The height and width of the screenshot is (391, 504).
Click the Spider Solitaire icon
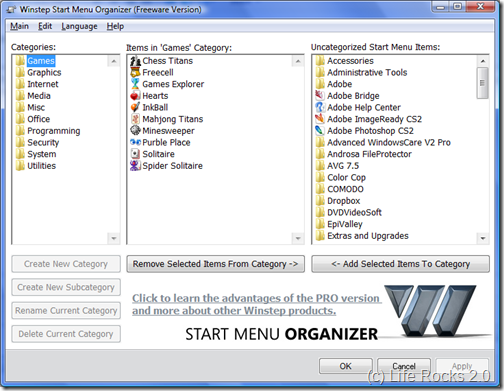135,166
